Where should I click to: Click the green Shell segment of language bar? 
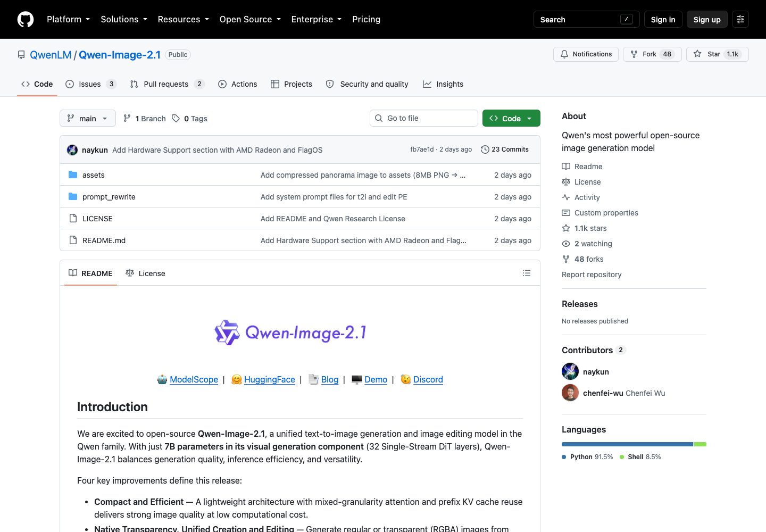pos(700,444)
